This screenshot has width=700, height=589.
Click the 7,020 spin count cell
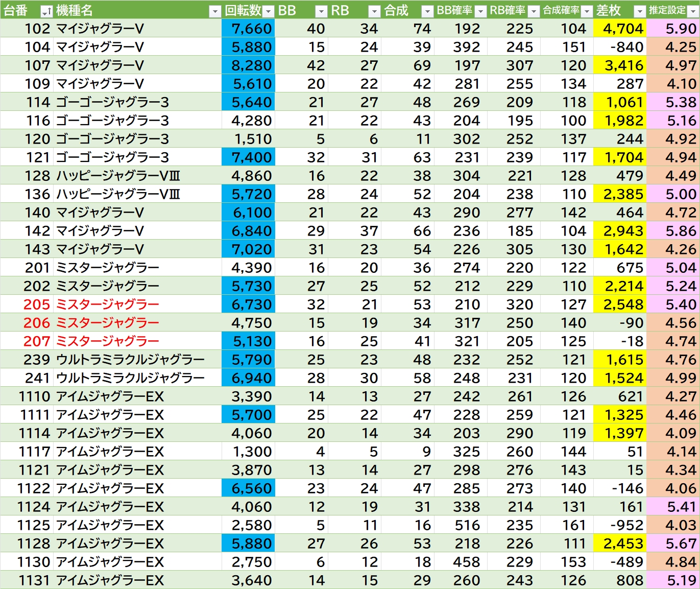(x=248, y=249)
